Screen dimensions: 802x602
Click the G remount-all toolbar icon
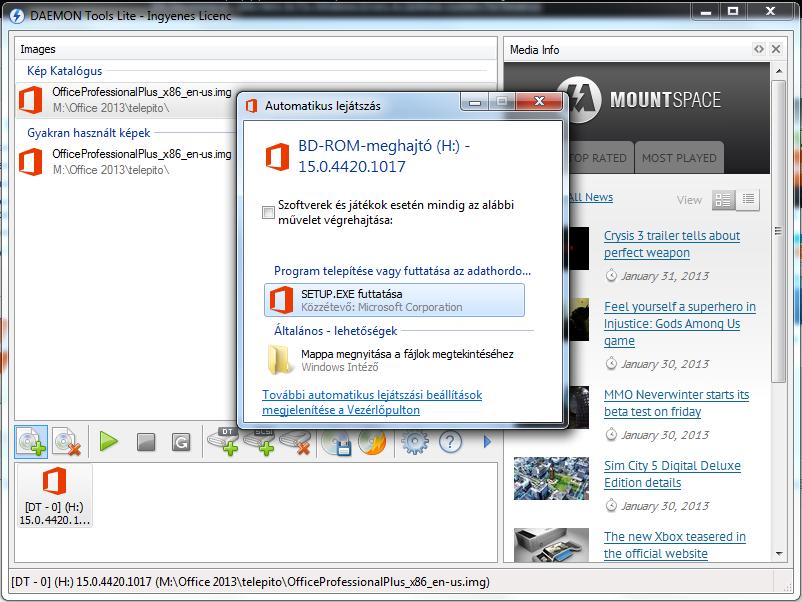[181, 442]
